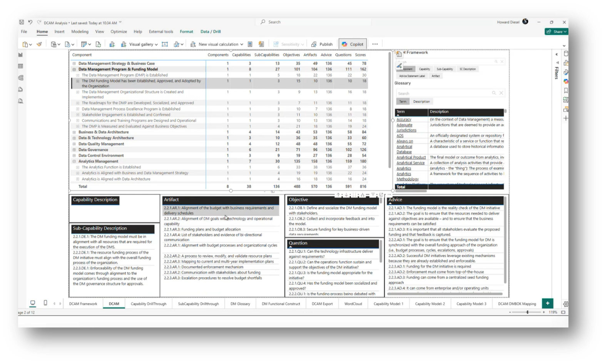Click the New visual chart icon
The height and width of the screenshot is (364, 605).
tap(112, 44)
